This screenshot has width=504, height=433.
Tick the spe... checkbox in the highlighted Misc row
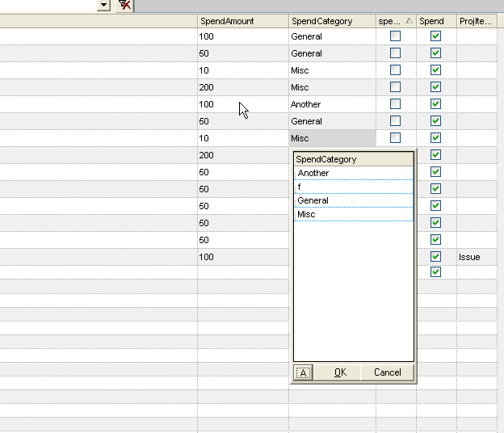coord(395,138)
